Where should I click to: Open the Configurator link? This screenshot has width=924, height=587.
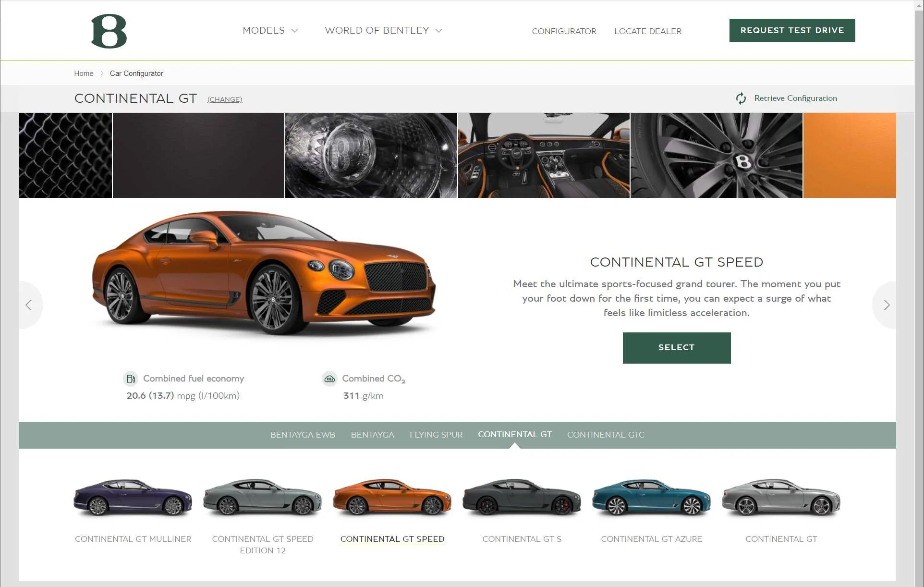[x=564, y=31]
